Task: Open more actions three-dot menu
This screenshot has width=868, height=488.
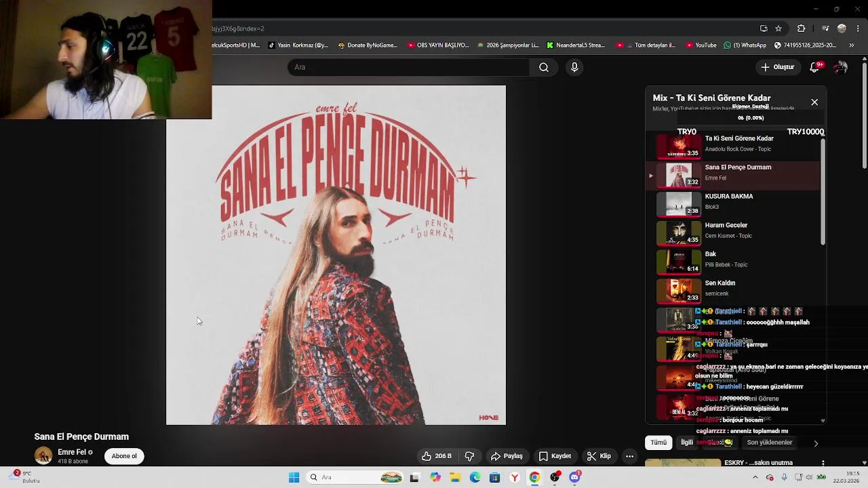Action: [629, 456]
